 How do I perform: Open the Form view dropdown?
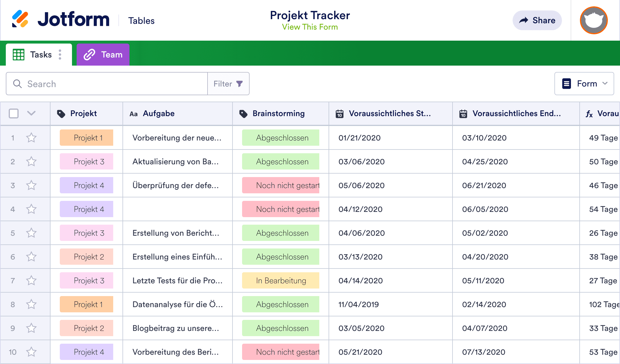584,84
